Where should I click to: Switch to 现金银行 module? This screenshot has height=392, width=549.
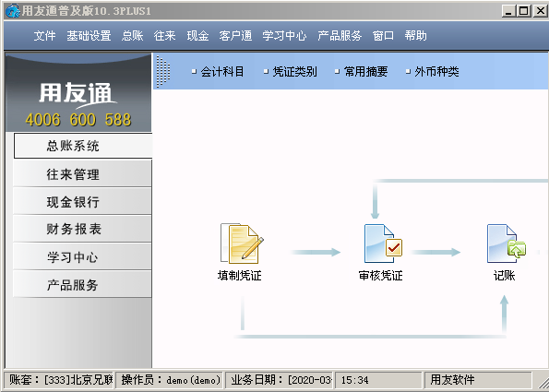tap(83, 202)
